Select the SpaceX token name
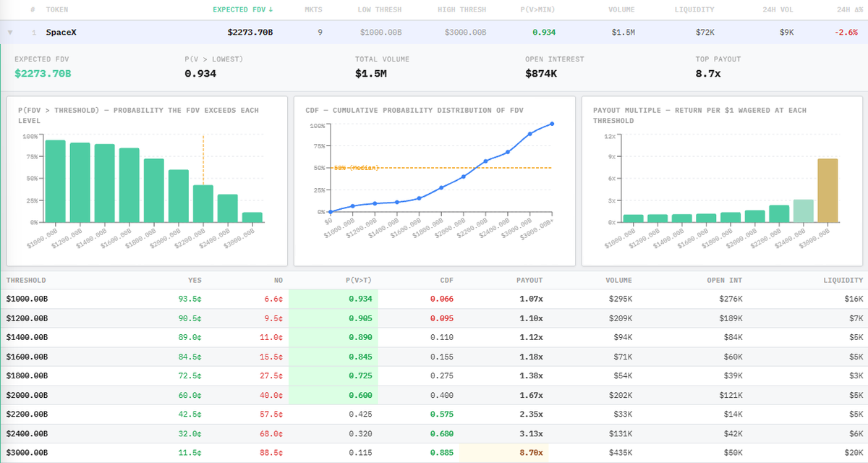 click(61, 33)
